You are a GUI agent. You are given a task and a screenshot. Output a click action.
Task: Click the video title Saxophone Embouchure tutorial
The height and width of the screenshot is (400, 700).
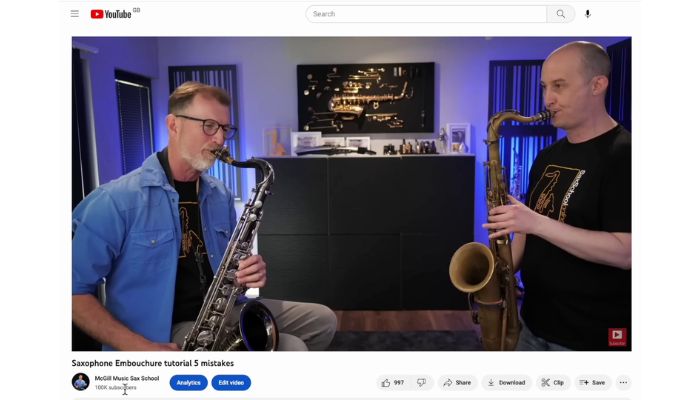pyautogui.click(x=152, y=363)
